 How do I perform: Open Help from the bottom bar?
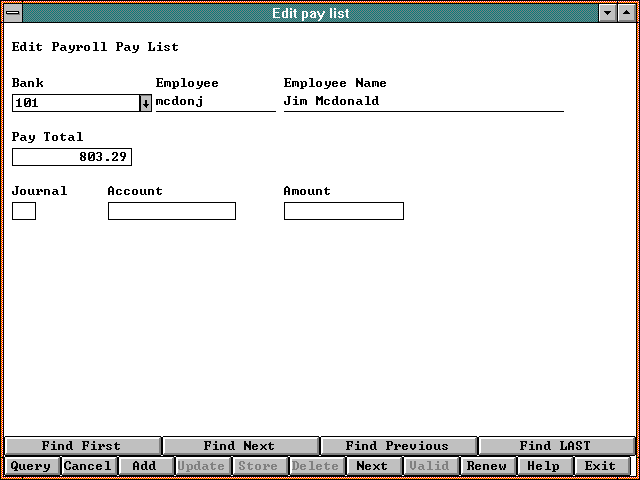(544, 466)
